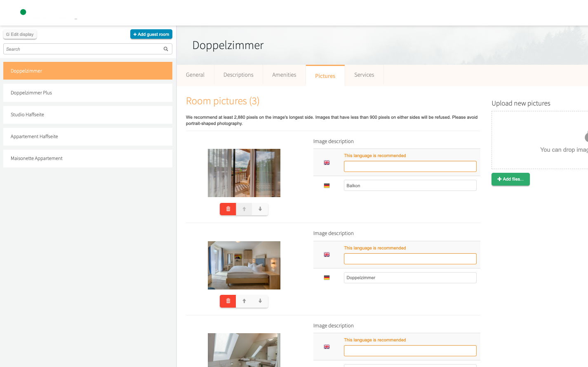Delete the Balkon picture with trash icon
The height and width of the screenshot is (367, 588).
tap(228, 209)
